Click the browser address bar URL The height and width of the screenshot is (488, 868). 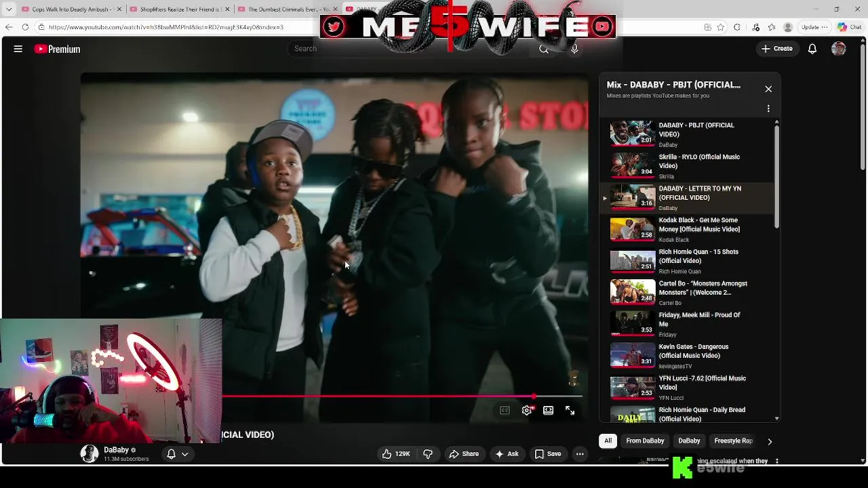166,27
